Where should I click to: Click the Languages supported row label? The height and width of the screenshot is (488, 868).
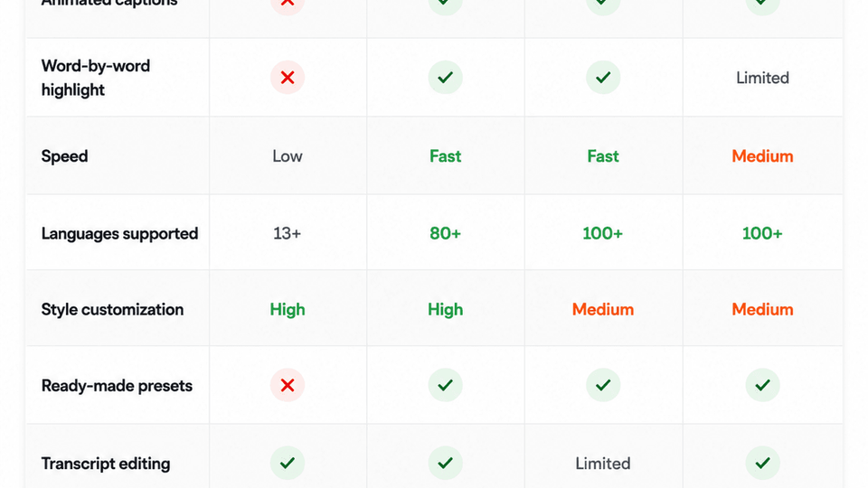tap(119, 234)
